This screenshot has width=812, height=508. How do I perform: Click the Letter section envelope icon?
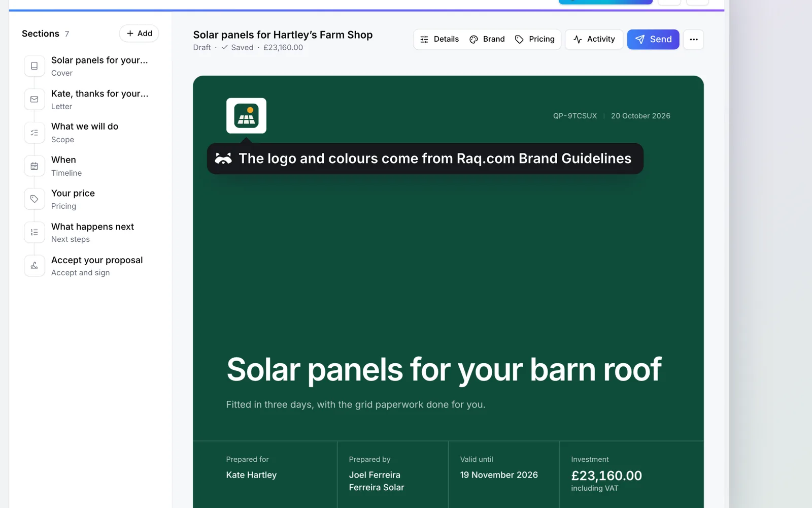tap(35, 100)
